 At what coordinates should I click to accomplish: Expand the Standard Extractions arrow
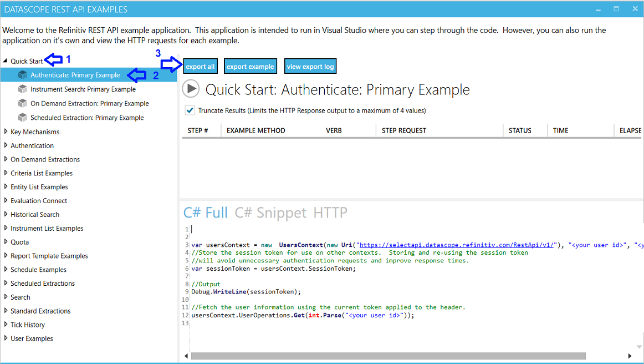(6, 311)
